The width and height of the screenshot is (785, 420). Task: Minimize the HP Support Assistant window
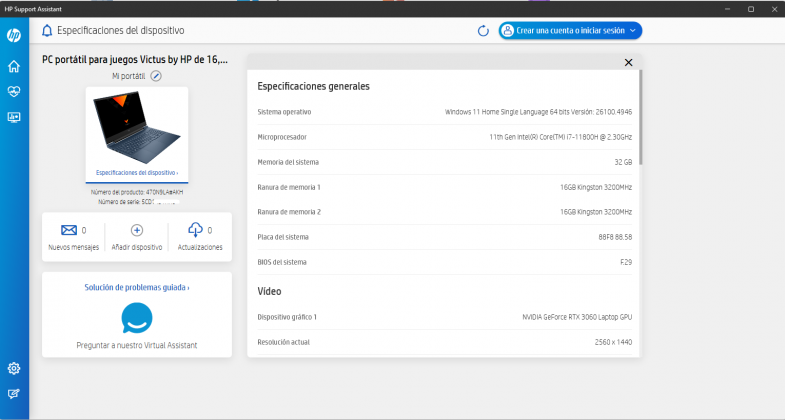click(x=727, y=9)
